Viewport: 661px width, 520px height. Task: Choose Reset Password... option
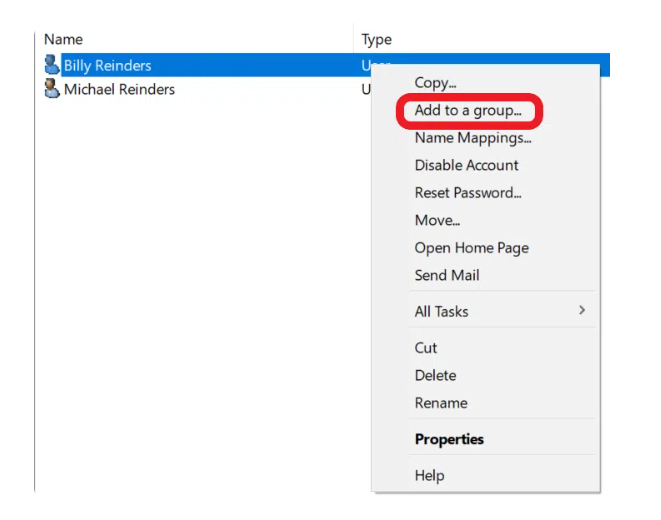tap(468, 193)
